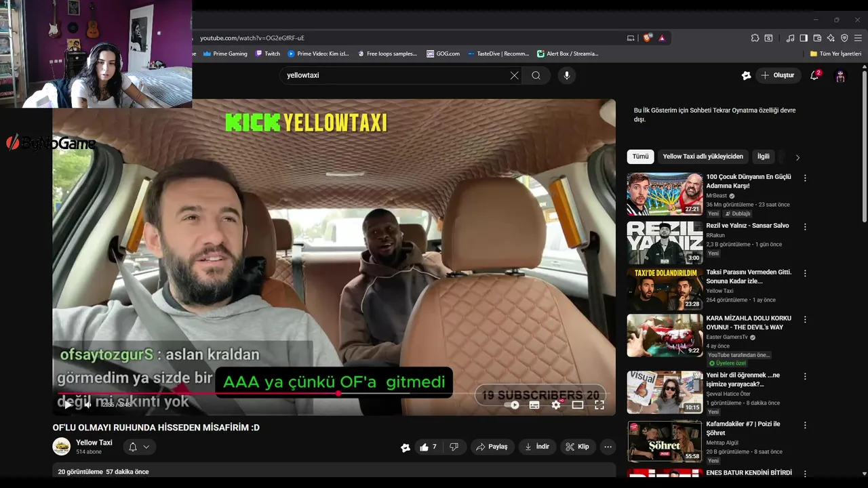Open browser extensions puzzle icon
This screenshot has width=868, height=488.
[755, 38]
